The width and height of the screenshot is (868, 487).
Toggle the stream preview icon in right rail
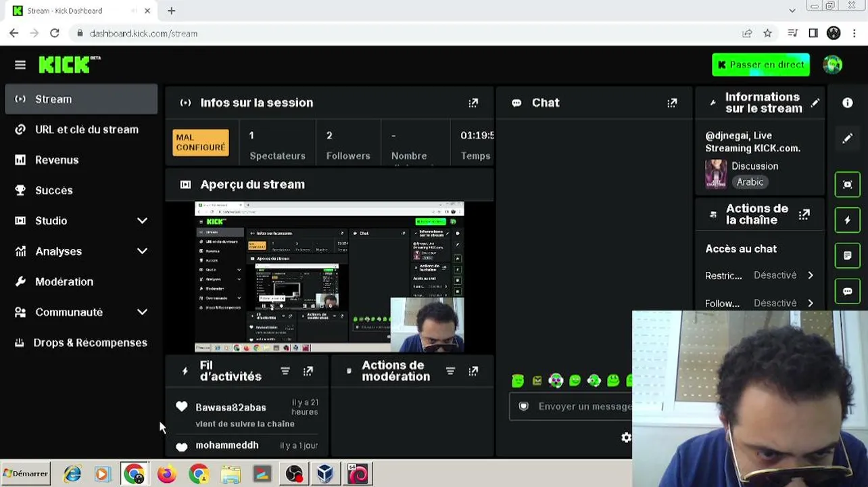[848, 184]
